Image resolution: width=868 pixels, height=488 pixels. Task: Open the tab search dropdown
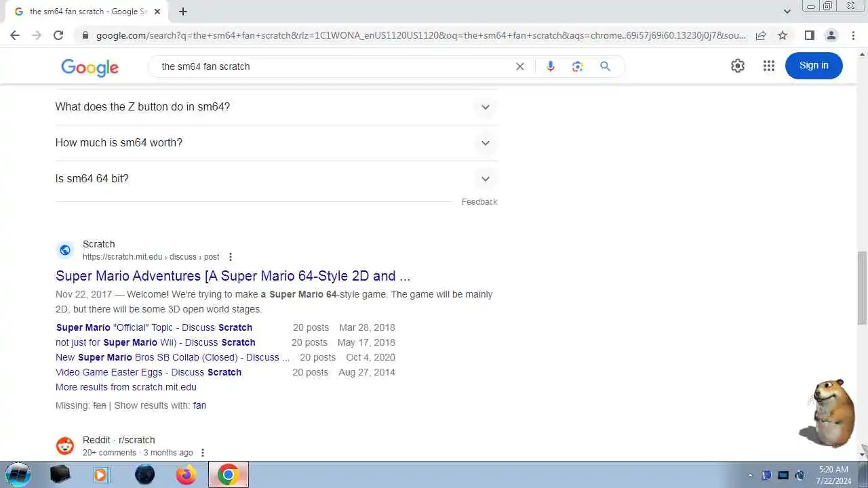[787, 12]
